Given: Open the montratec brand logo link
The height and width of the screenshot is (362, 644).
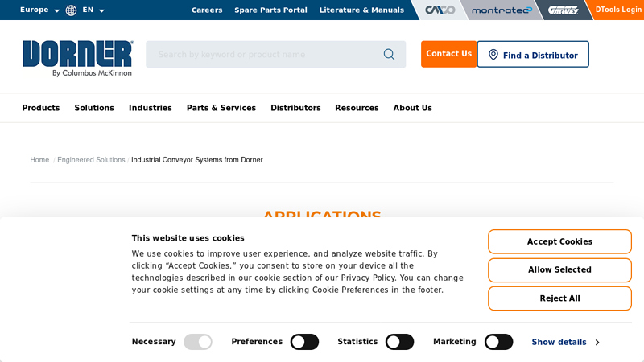Looking at the screenshot, I should [502, 10].
